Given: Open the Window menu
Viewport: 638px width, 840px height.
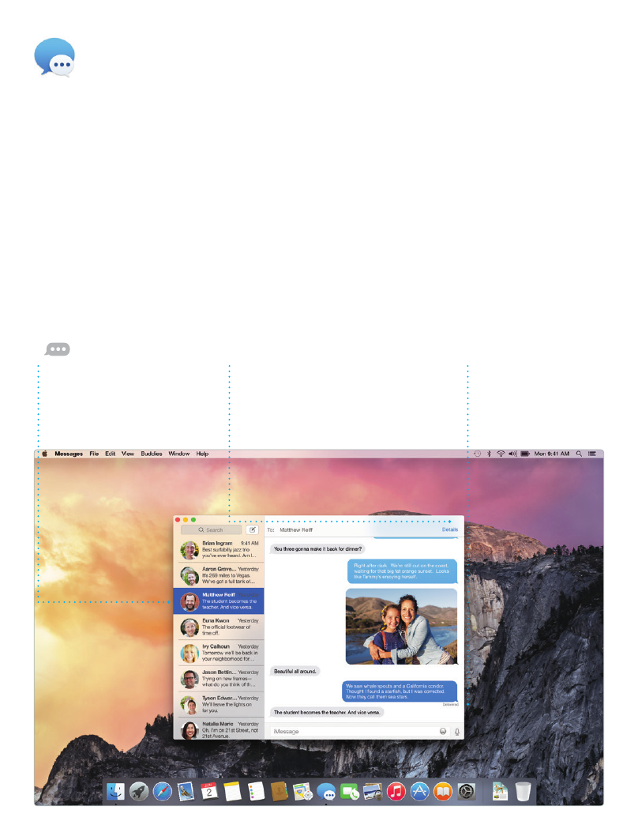Looking at the screenshot, I should coord(178,454).
